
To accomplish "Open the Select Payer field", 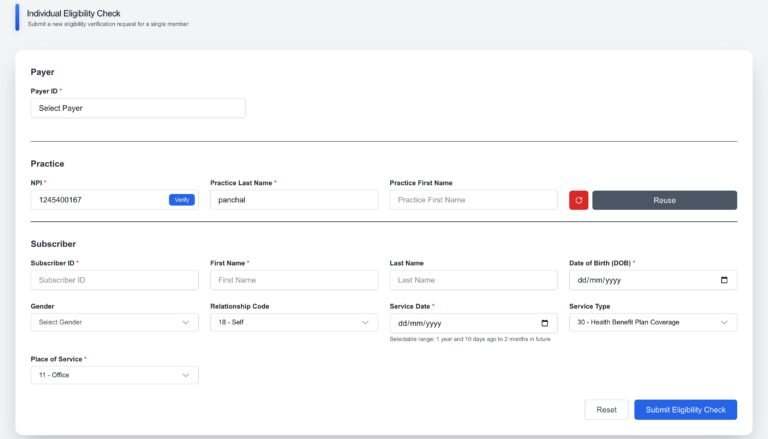I will pos(138,108).
